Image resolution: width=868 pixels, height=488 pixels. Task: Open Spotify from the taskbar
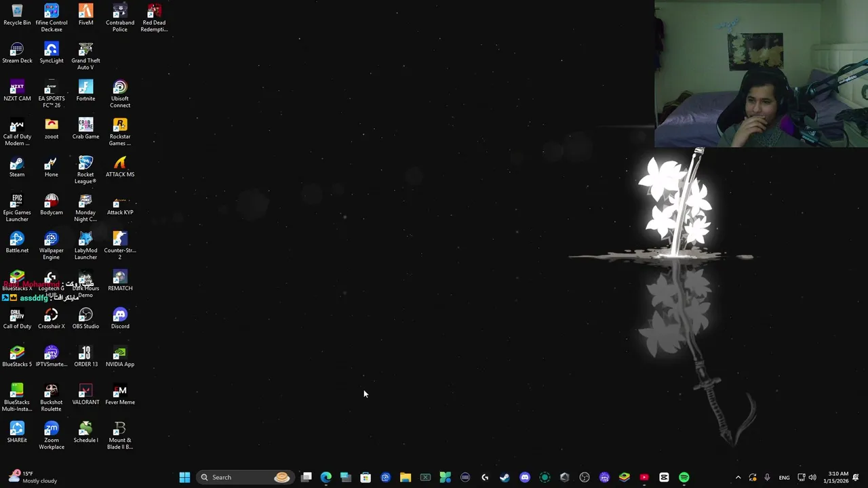684,477
